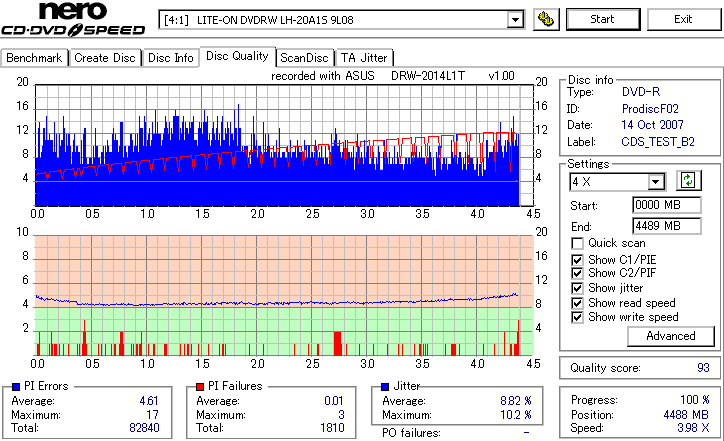Disable Show read speed option
The width and height of the screenshot is (724, 441).
click(x=577, y=303)
